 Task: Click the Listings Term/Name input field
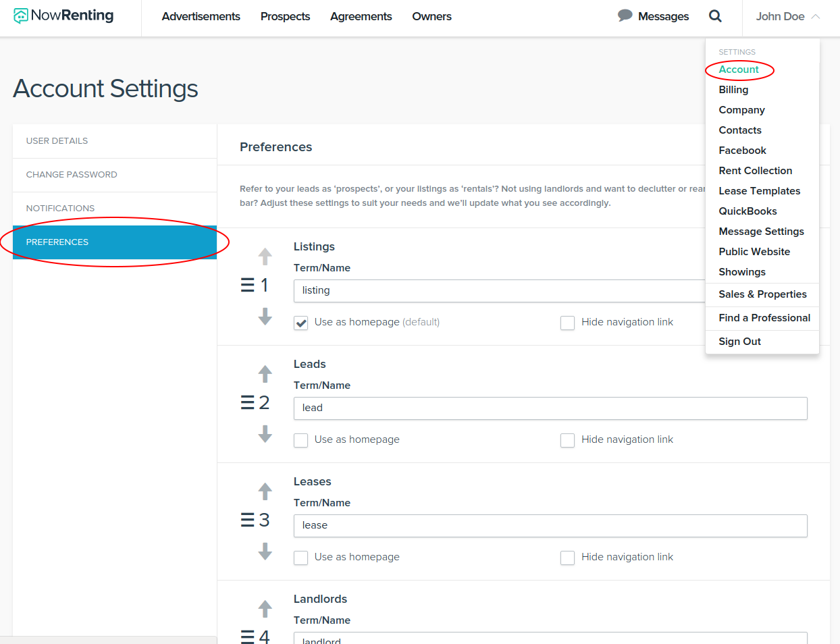click(499, 291)
